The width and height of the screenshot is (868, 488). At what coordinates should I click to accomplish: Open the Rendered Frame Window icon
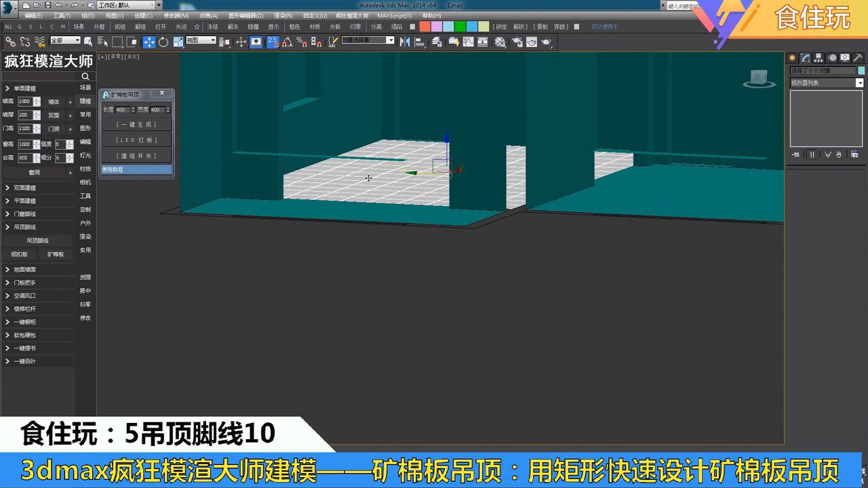[532, 41]
